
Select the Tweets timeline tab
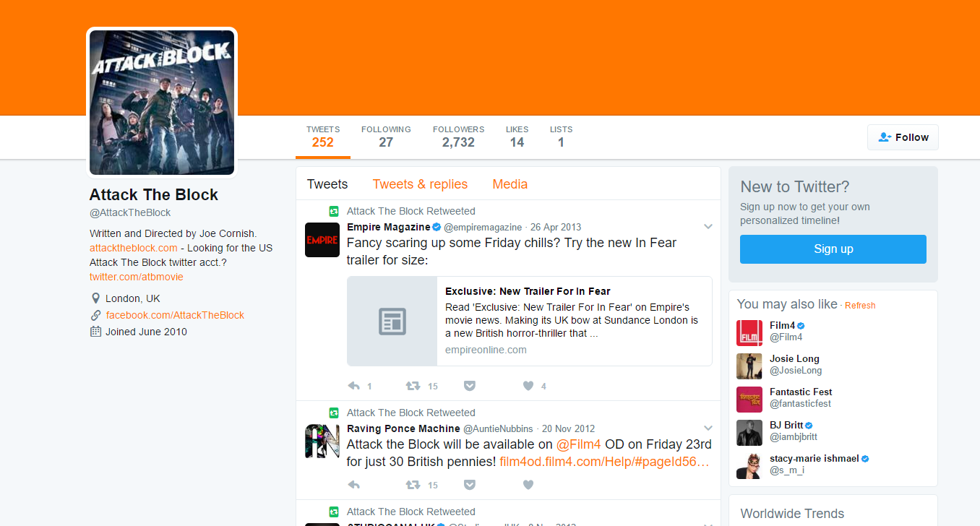pyautogui.click(x=327, y=184)
